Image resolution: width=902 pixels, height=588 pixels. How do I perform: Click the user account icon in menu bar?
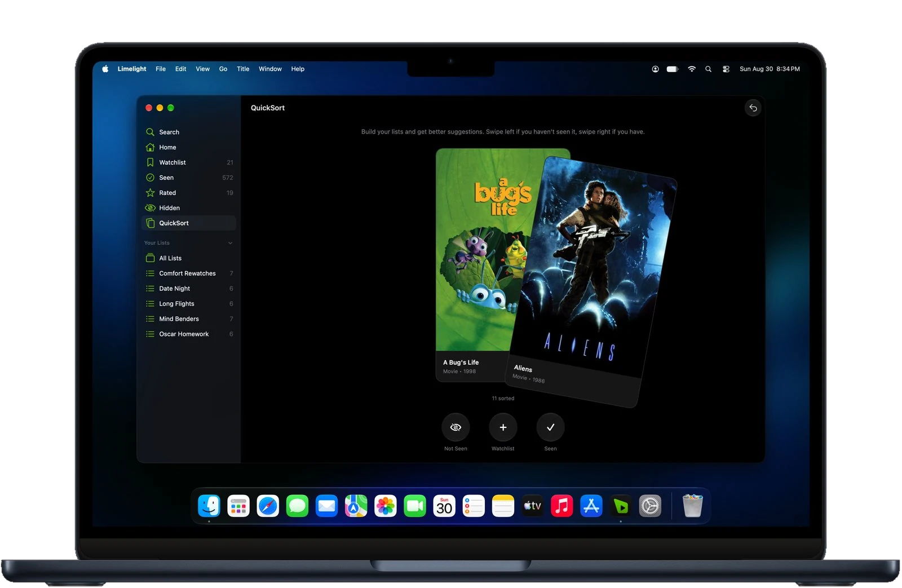[x=655, y=69]
